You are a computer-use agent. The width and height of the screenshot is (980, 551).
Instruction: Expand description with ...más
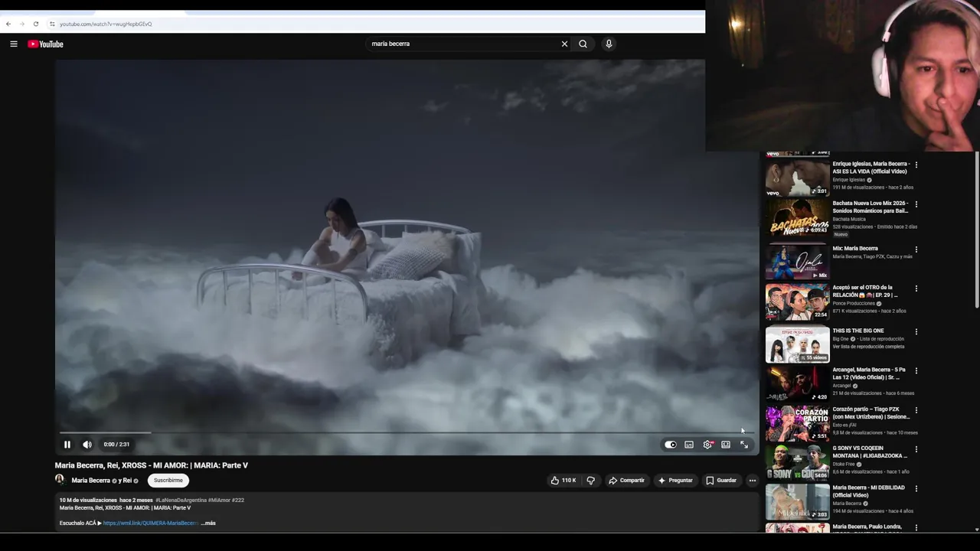tap(208, 523)
